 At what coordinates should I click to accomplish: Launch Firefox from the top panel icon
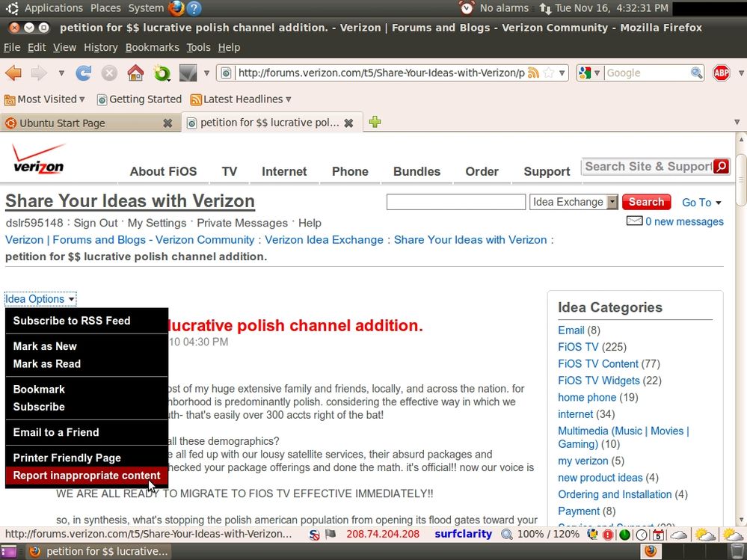[176, 8]
